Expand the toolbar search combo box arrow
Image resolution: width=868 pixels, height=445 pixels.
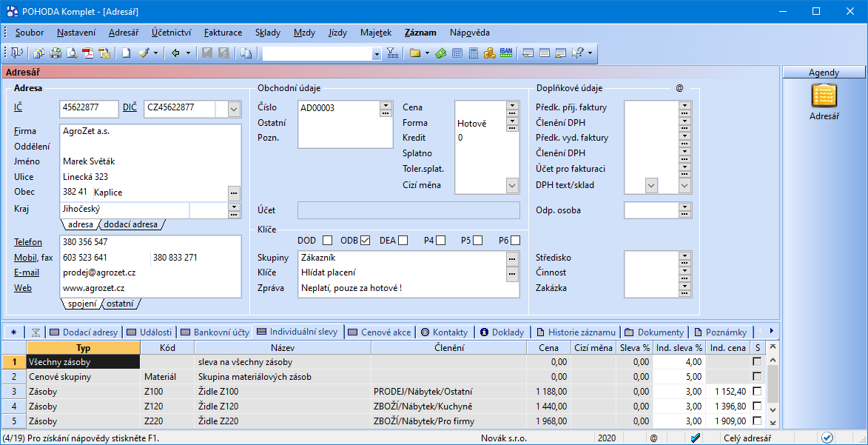point(377,53)
